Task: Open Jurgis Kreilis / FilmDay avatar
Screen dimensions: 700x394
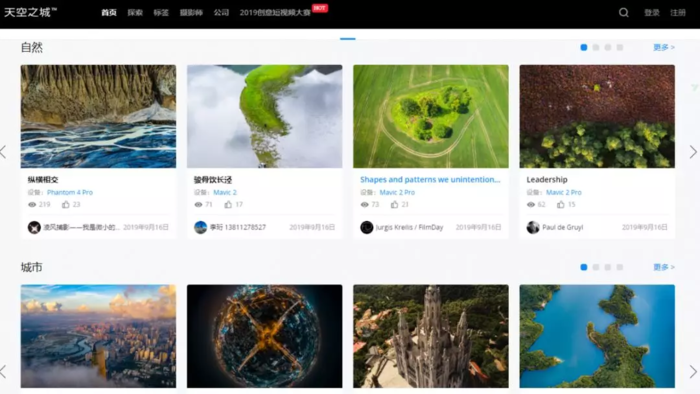Action: [x=367, y=227]
